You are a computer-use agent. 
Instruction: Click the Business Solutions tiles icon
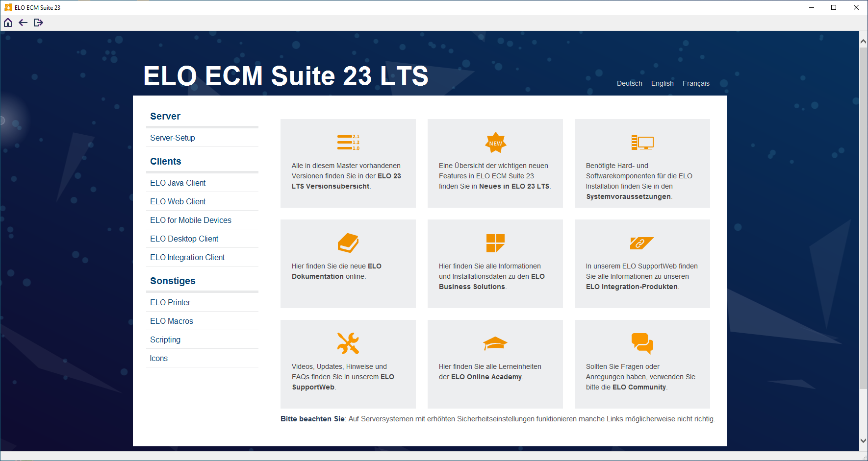[495, 243]
